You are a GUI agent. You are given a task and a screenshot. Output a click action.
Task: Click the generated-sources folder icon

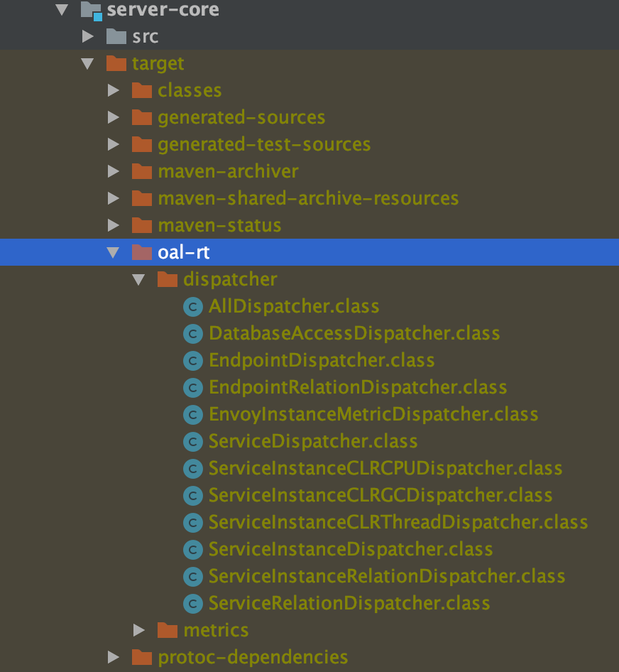click(142, 117)
